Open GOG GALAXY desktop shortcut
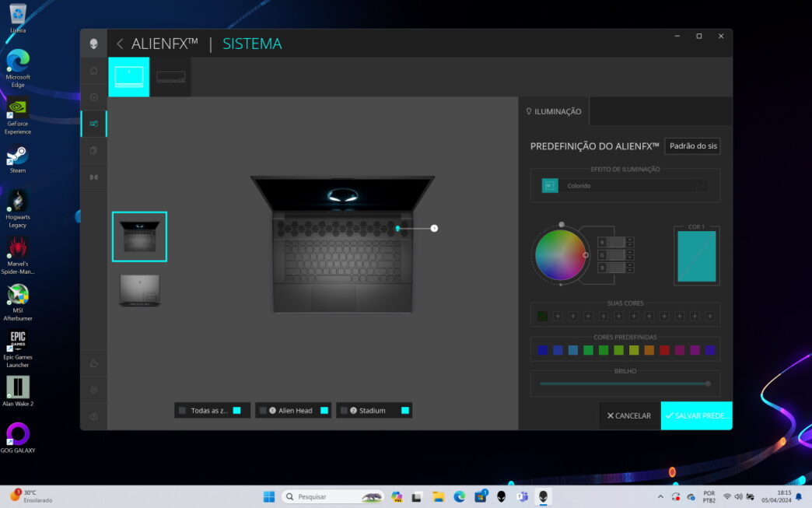 coord(18,438)
